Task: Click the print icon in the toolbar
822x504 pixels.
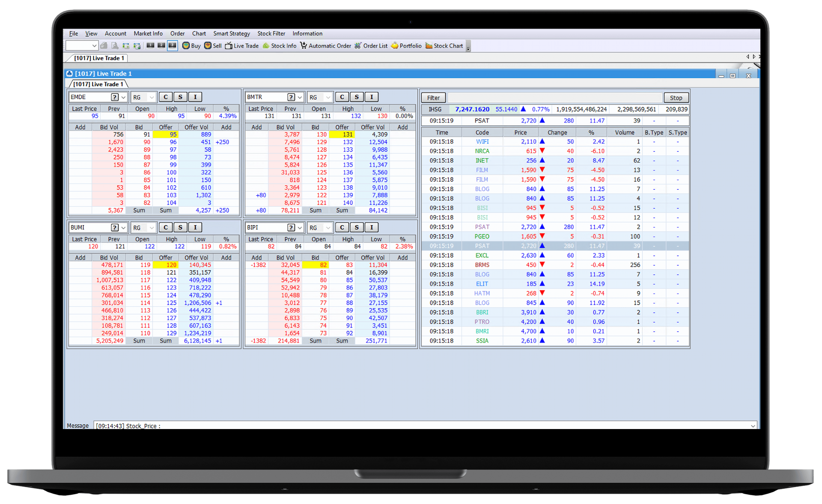Action: tap(104, 46)
